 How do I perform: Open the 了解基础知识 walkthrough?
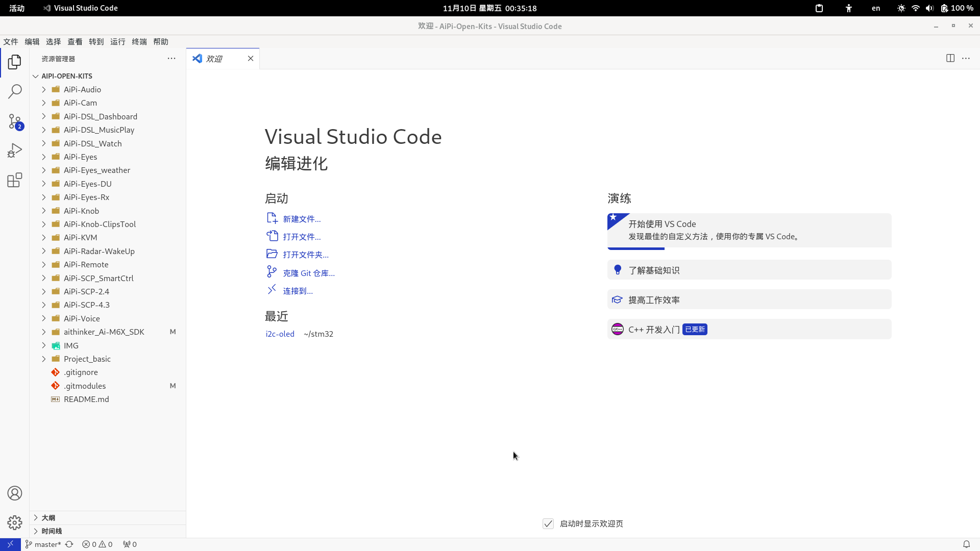(x=749, y=270)
